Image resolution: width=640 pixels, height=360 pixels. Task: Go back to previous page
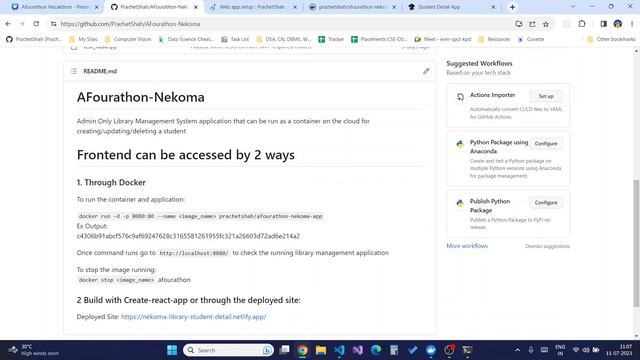pyautogui.click(x=8, y=24)
